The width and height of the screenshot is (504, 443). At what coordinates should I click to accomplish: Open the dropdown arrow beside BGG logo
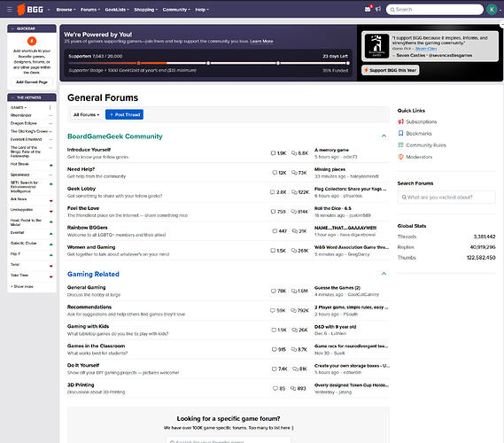(x=49, y=10)
